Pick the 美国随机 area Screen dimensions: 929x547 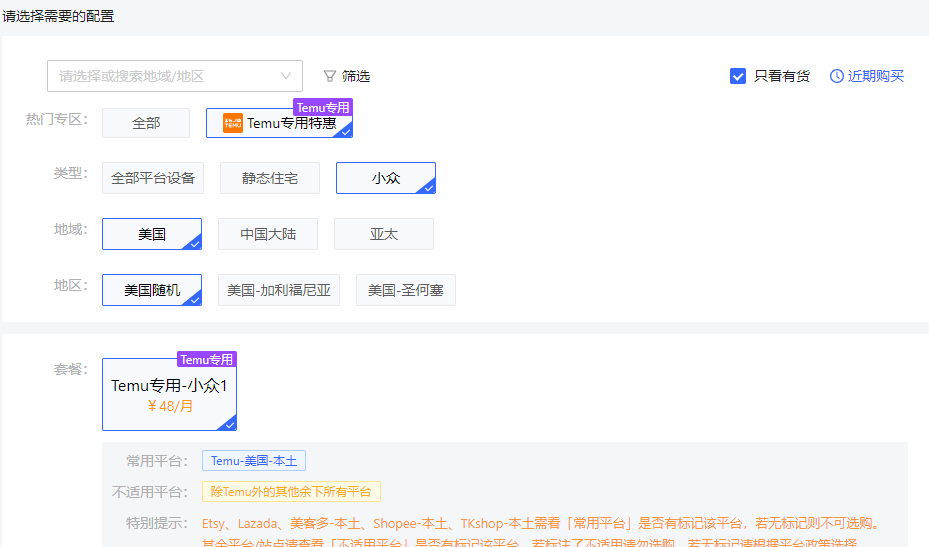152,290
